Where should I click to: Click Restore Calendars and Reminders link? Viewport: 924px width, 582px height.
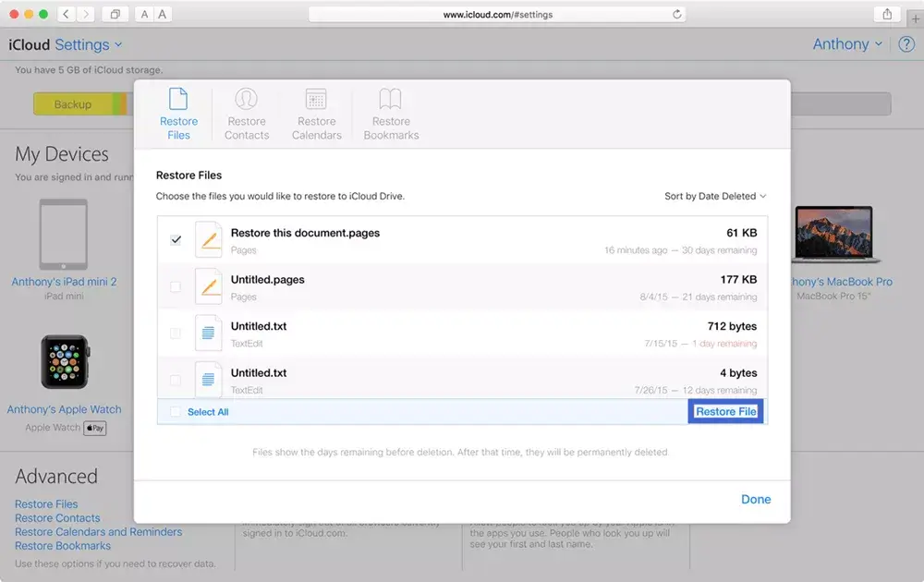click(99, 532)
